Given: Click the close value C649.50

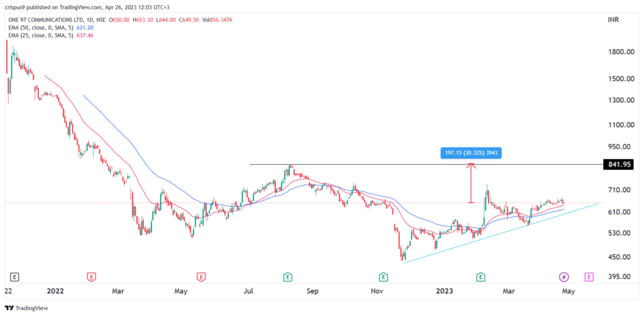Looking at the screenshot, I should point(187,19).
